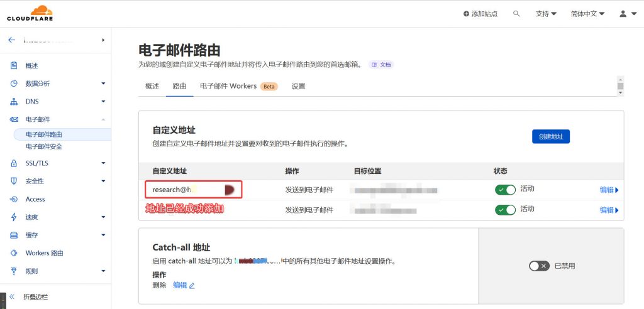
Task: Expand the domain selector arrow in sidebar
Action: (103, 40)
